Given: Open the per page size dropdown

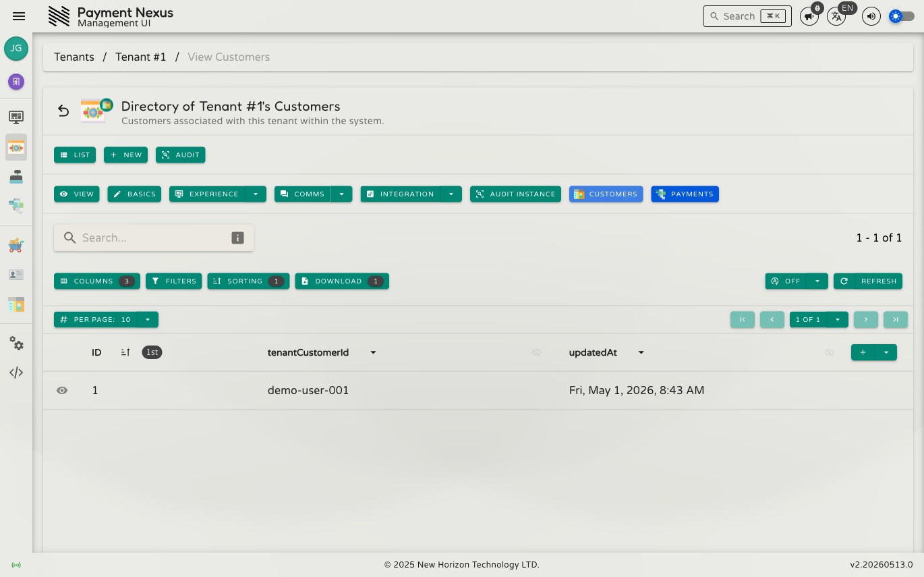Looking at the screenshot, I should (148, 319).
